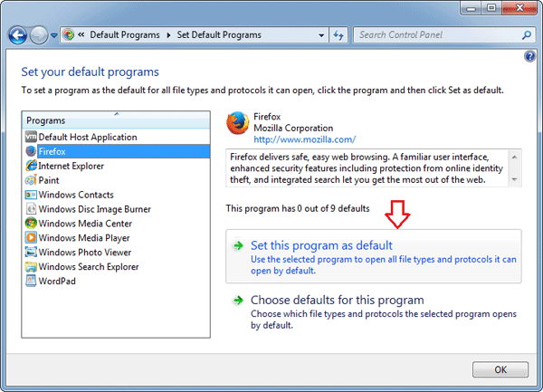Viewport: 543px width, 392px height.
Task: Click the search magnifier icon
Action: [527, 35]
